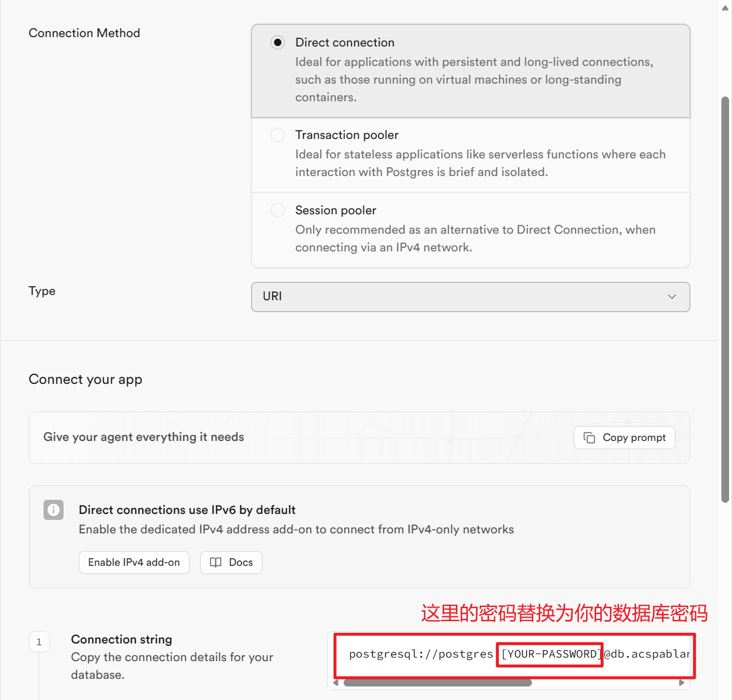The image size is (732, 700).
Task: Click right arrow of connection string scrollbar
Action: (681, 683)
